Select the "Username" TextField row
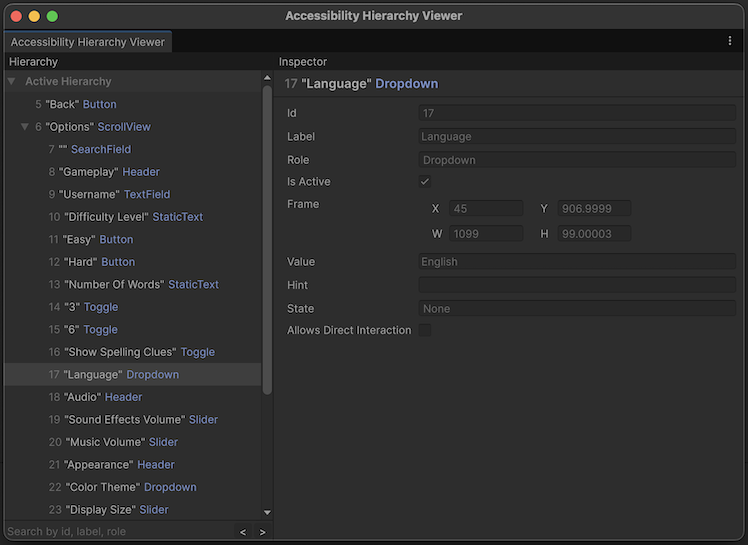Image resolution: width=748 pixels, height=545 pixels. point(133,194)
